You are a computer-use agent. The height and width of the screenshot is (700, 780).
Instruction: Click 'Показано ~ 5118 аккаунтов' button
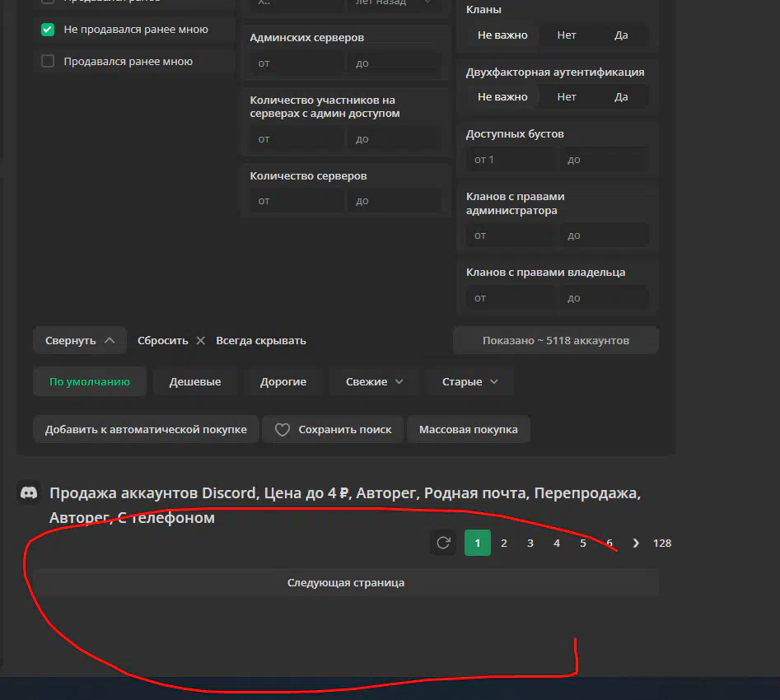coord(556,341)
